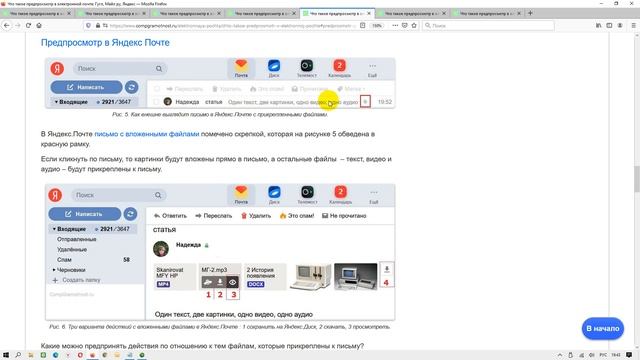This screenshot has width=640, height=360.
Task: Click the Рис. 5 caption text
Action: [x=220, y=114]
